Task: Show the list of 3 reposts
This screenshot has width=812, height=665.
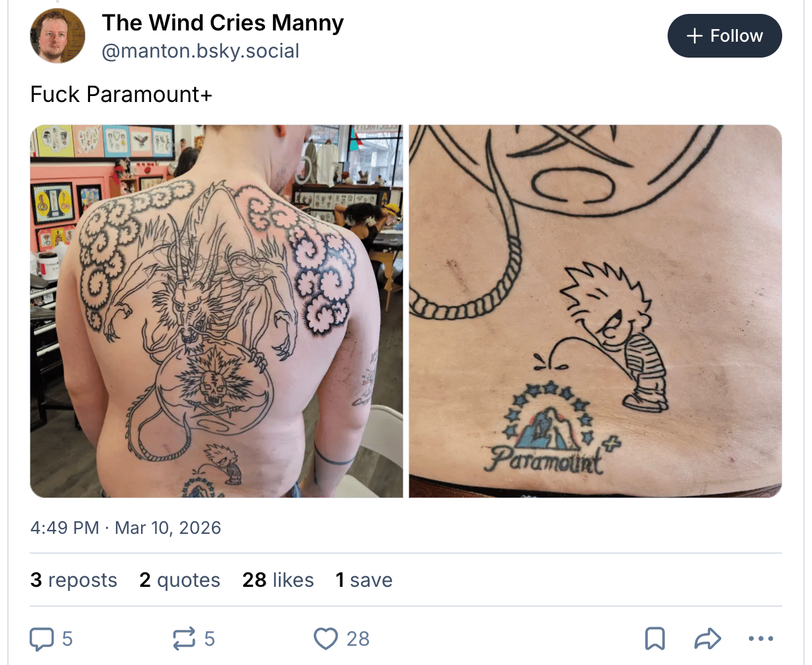Action: click(74, 580)
